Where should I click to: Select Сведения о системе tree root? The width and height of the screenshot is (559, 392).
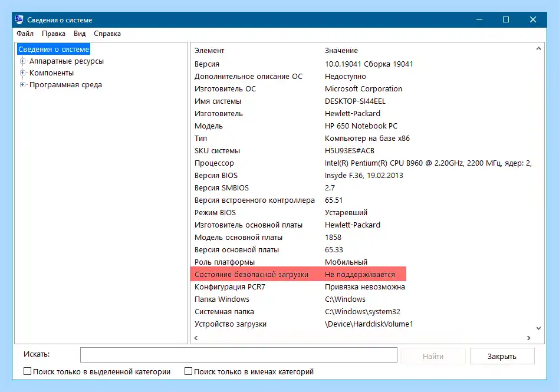[x=54, y=49]
